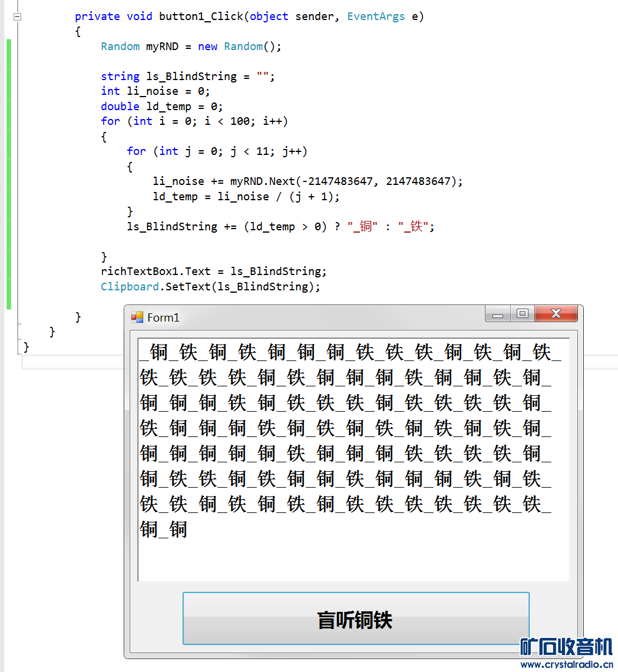Screen dimensions: 618x672
Task: Click the 矿石收音机 logo
Action: (566, 646)
